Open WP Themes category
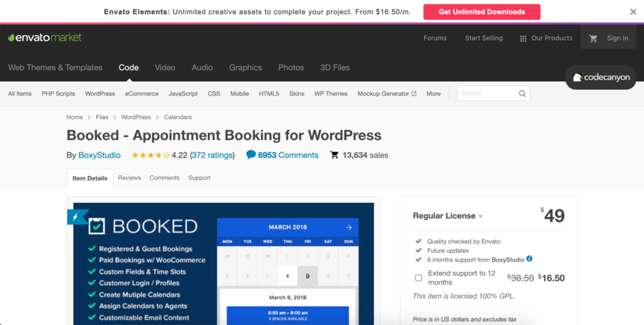The image size is (644, 325). click(331, 94)
